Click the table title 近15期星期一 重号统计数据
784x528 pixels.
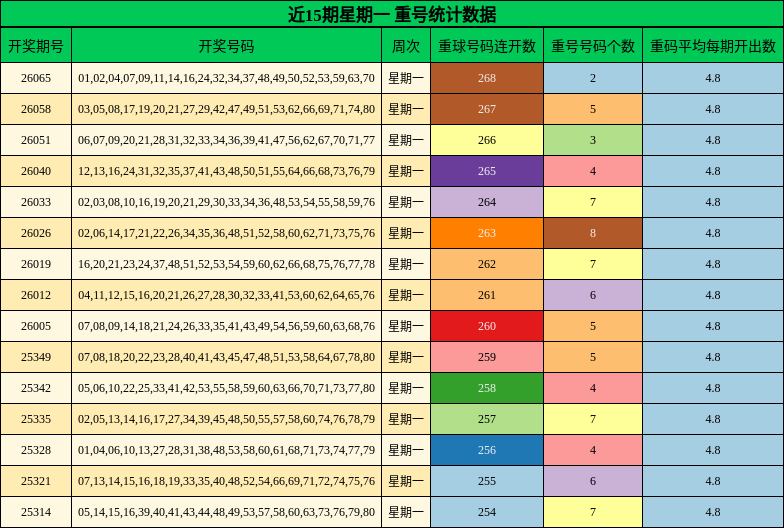point(392,14)
